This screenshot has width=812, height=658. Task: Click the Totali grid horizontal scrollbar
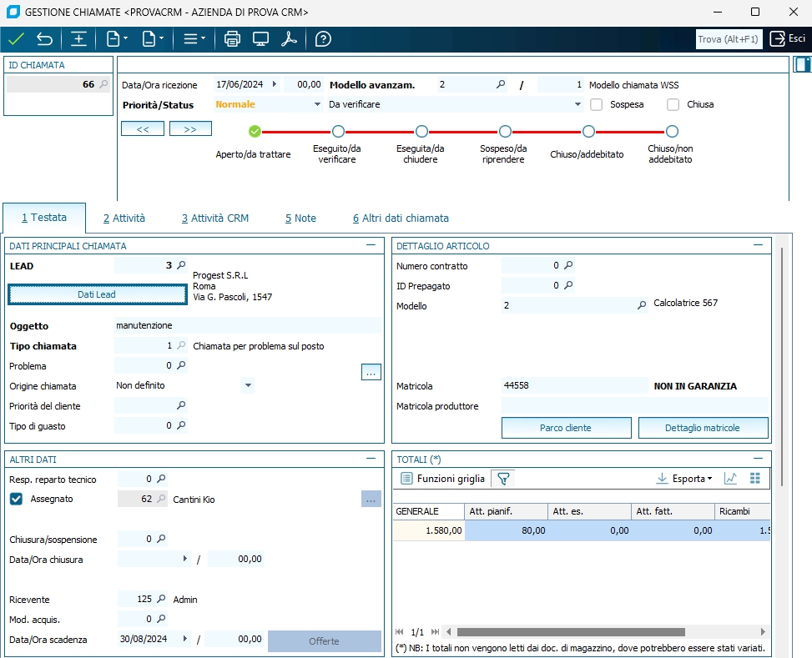(x=571, y=631)
